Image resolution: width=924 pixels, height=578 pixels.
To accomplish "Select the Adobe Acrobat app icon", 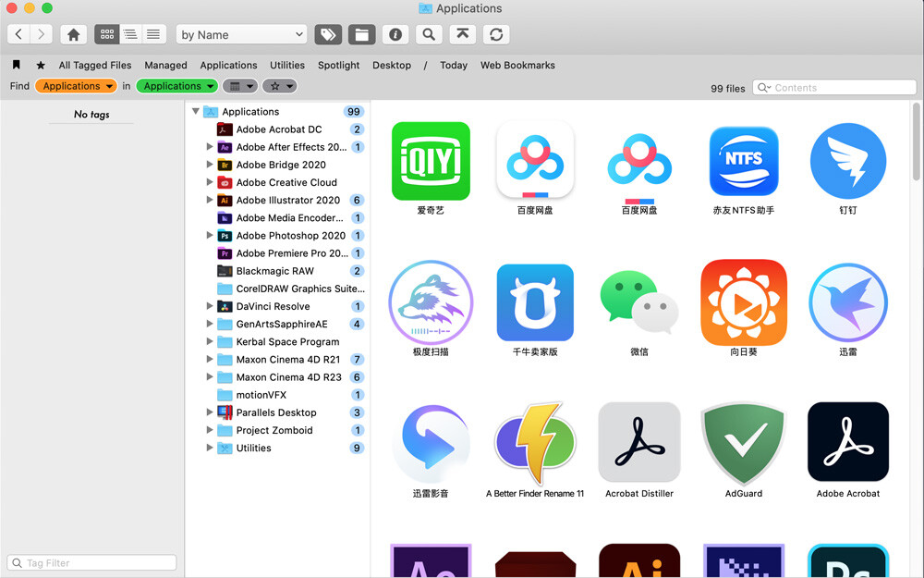I will point(848,442).
